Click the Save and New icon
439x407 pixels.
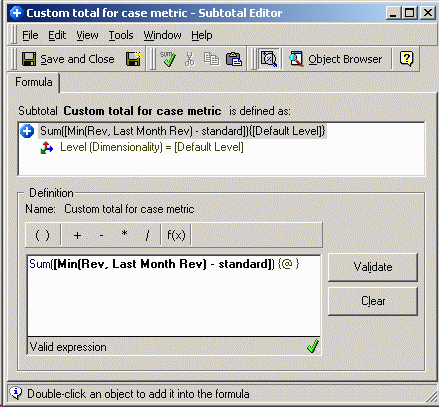coord(133,59)
